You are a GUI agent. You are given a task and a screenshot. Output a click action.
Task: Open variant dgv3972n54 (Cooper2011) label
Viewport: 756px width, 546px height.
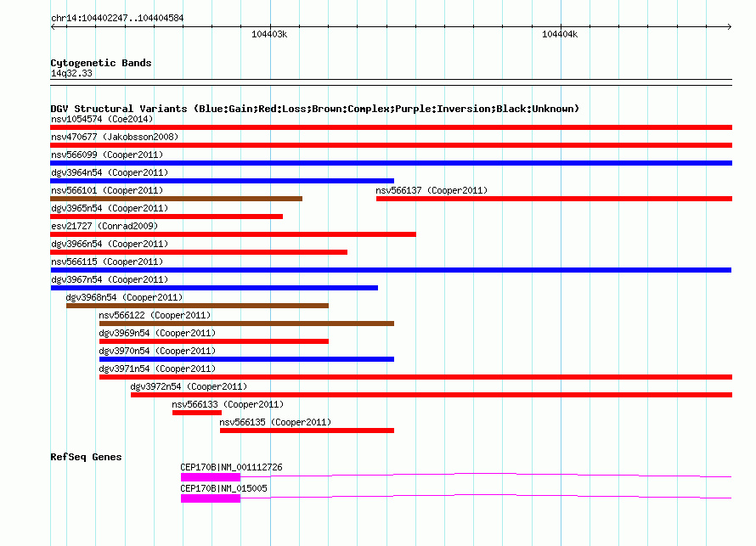click(x=189, y=386)
